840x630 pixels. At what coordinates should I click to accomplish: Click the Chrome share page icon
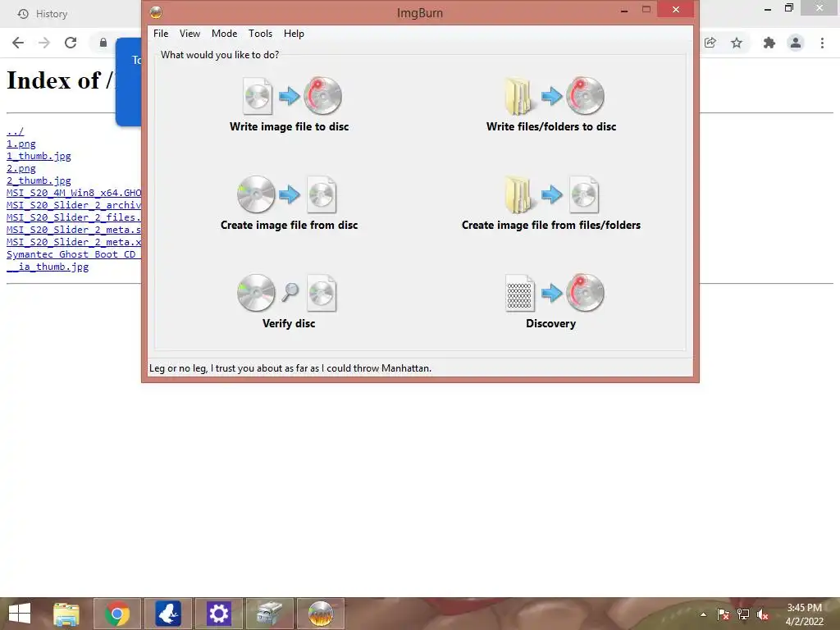(710, 43)
